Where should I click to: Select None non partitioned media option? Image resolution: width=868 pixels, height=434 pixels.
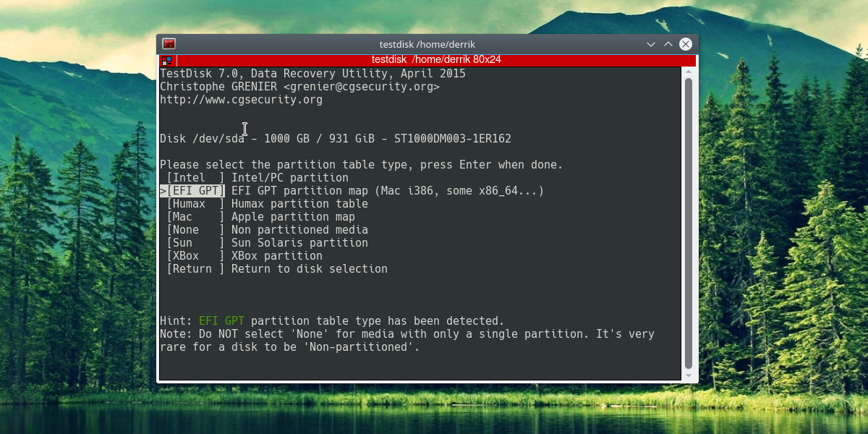[x=267, y=230]
